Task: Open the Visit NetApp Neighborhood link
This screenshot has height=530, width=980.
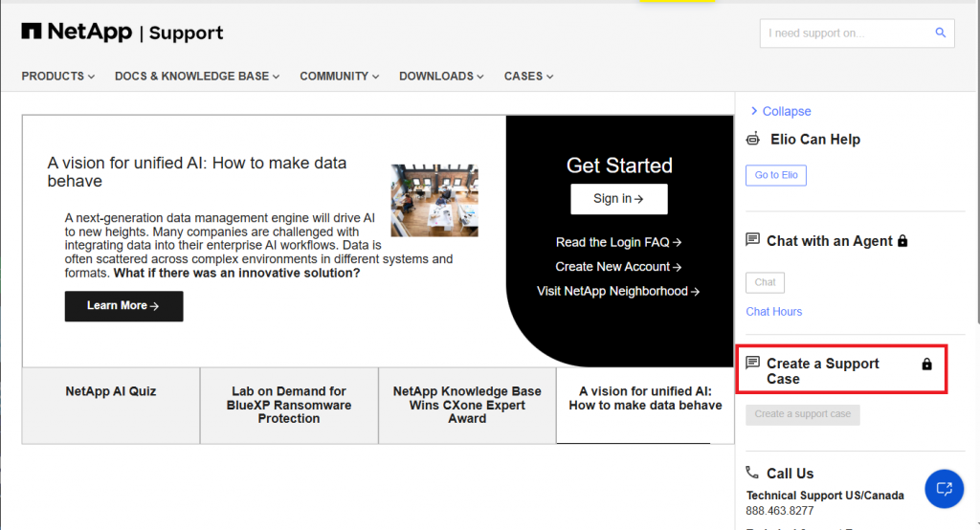Action: [x=619, y=291]
